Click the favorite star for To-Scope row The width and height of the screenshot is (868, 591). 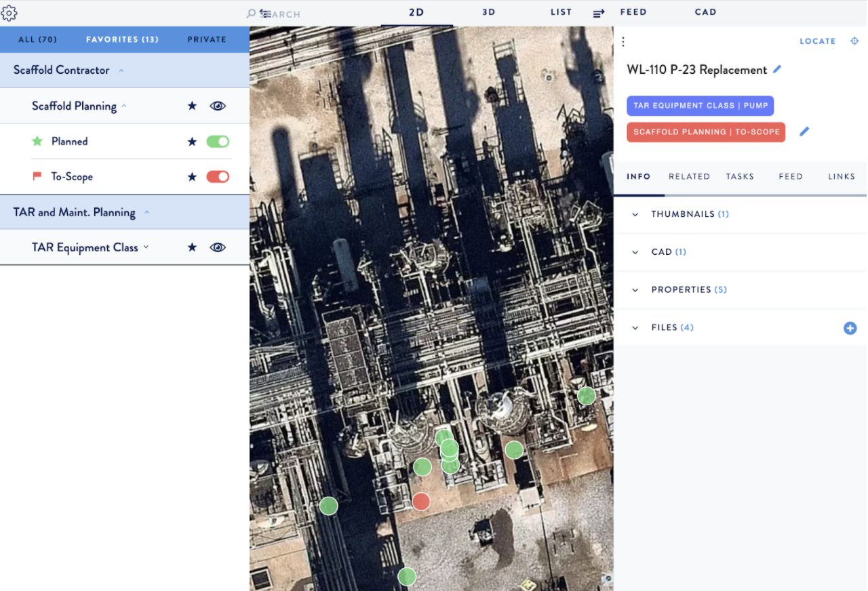192,177
